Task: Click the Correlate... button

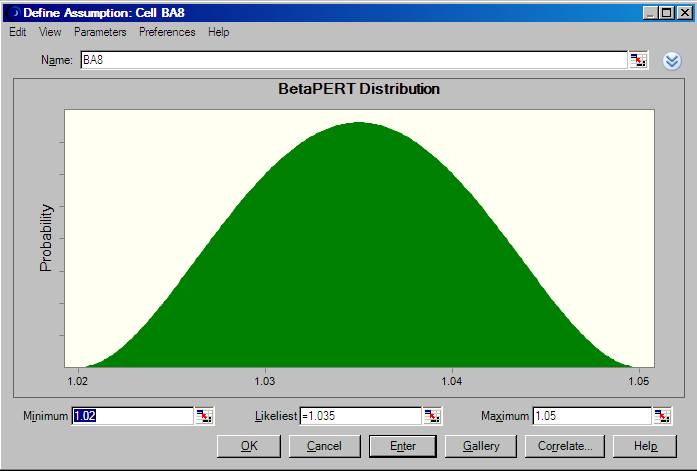Action: (x=565, y=446)
